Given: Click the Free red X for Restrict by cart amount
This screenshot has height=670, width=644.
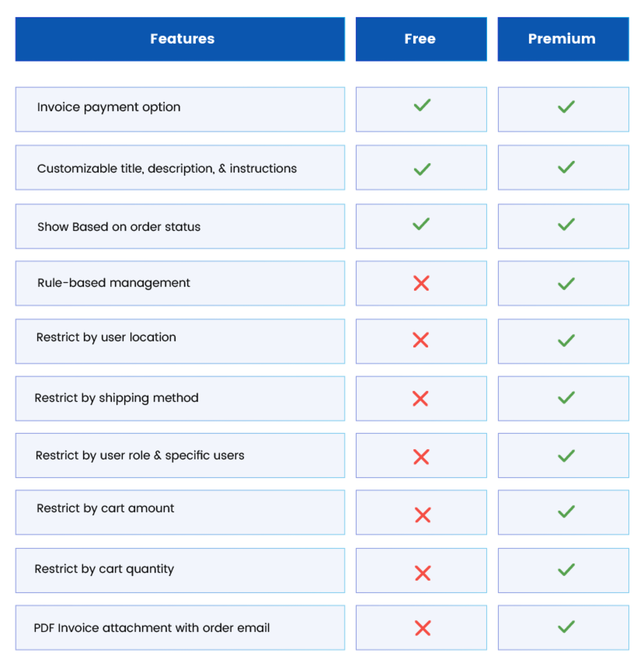Looking at the screenshot, I should pos(423,515).
